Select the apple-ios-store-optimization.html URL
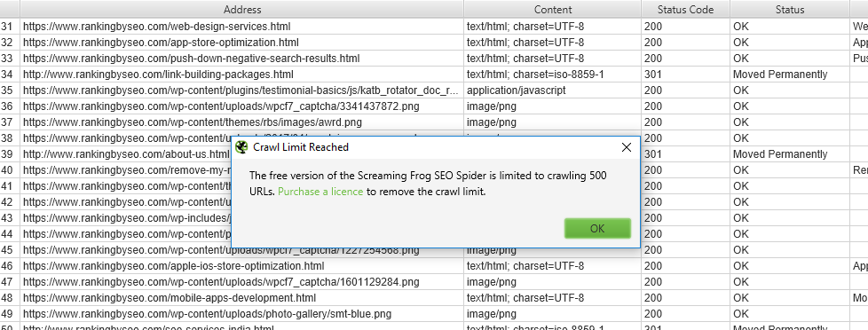 coord(174,266)
